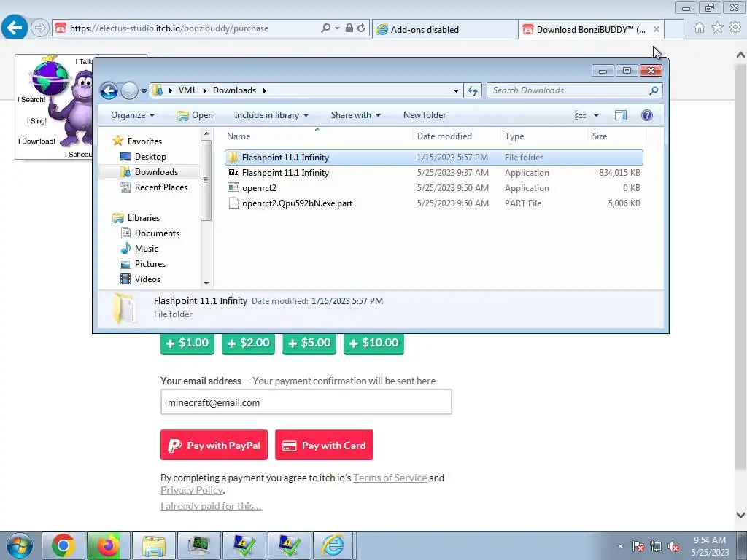747x560 pixels.
Task: Open recent locations dropdown beside Explorer arrows
Action: [x=144, y=91]
